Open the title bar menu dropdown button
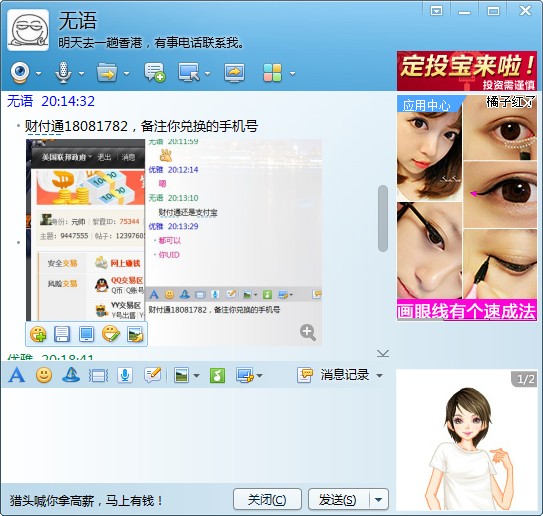This screenshot has height=516, width=543. pos(436,11)
